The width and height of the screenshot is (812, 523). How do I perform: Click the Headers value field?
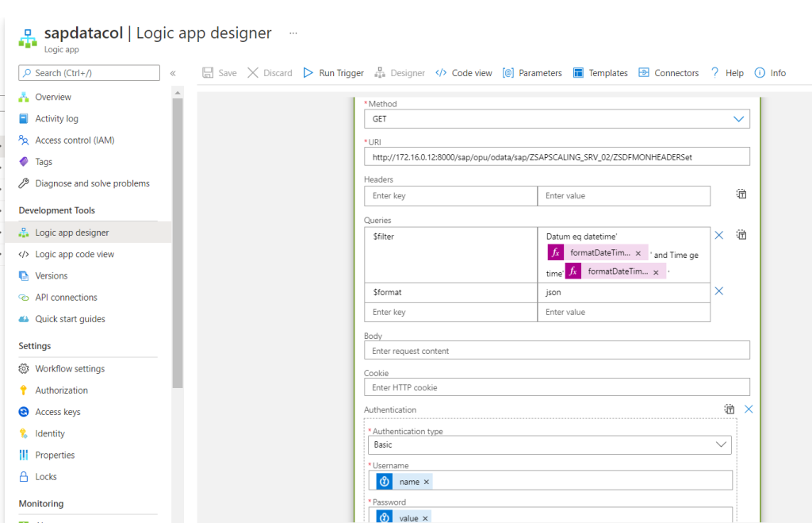tap(623, 196)
